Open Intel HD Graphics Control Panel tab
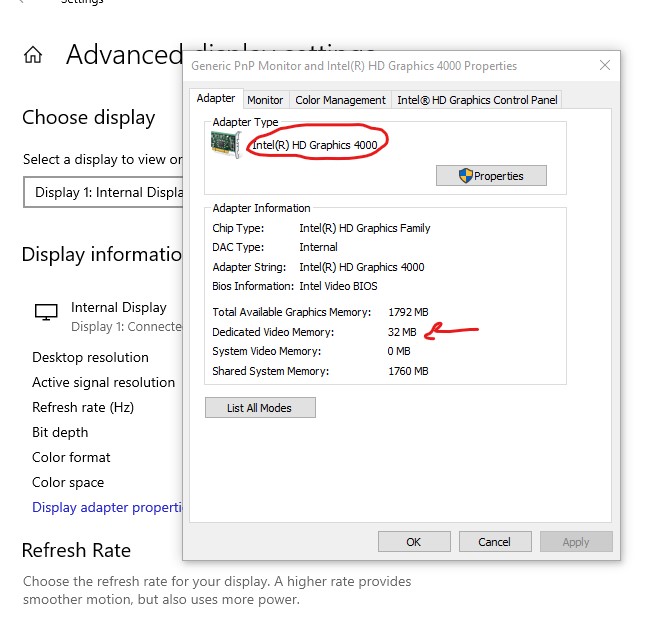Viewport: 652px width, 629px height. (x=477, y=100)
